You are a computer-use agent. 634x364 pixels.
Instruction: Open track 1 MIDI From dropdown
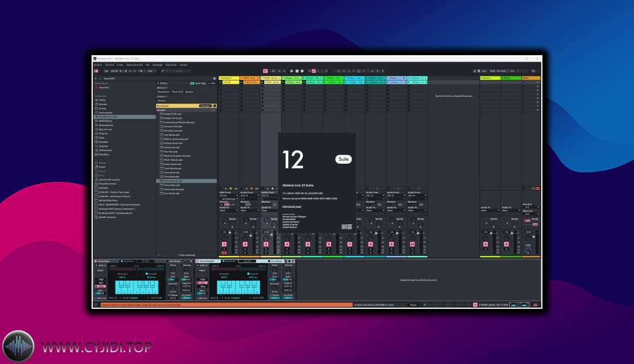coord(228,196)
